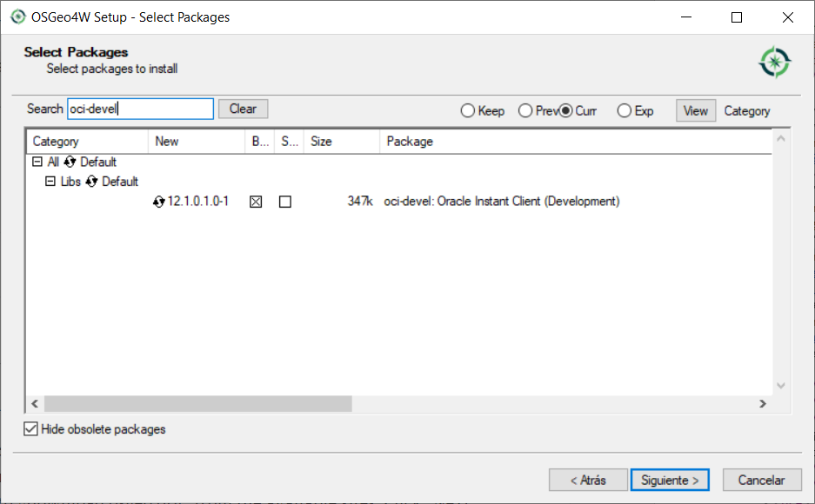
Task: Check the source box for oci-devel
Action: coord(285,202)
